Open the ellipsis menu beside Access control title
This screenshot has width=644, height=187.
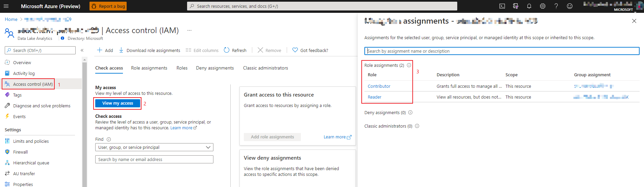[x=189, y=30]
